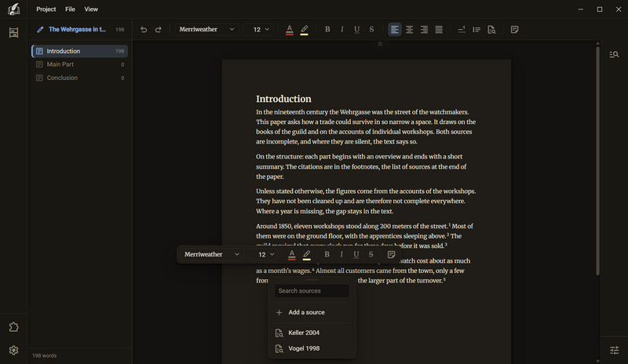Open settings gear in the left rail
This screenshot has width=628, height=364.
[x=13, y=351]
